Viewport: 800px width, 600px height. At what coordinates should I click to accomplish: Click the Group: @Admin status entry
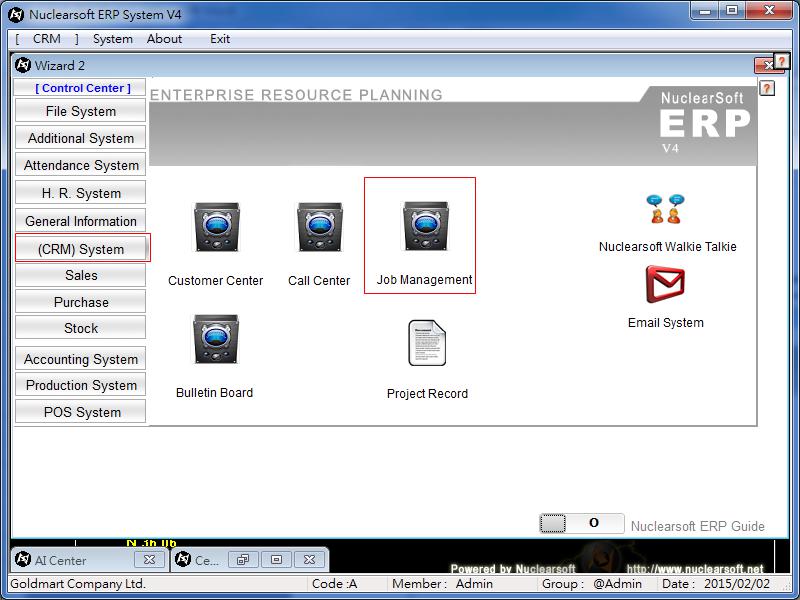click(592, 583)
